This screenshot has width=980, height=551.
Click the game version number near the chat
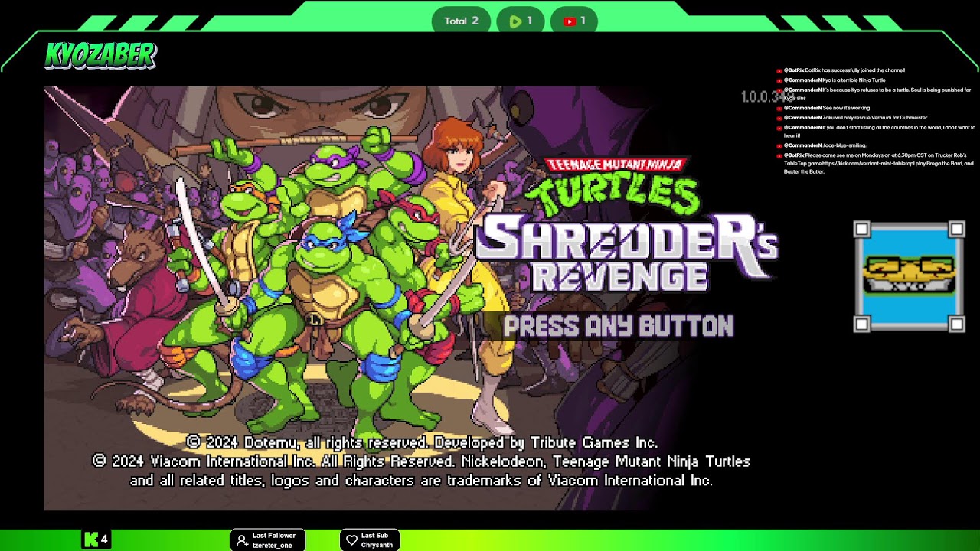pos(767,97)
